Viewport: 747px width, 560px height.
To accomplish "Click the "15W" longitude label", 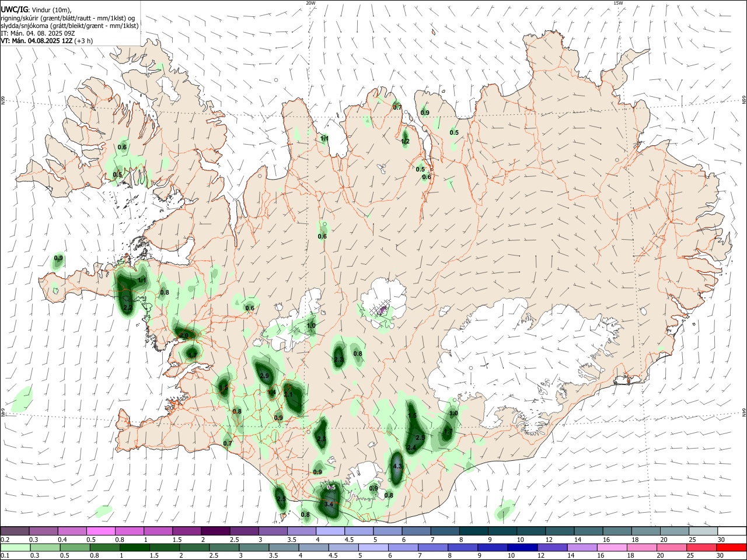I will [x=618, y=3].
